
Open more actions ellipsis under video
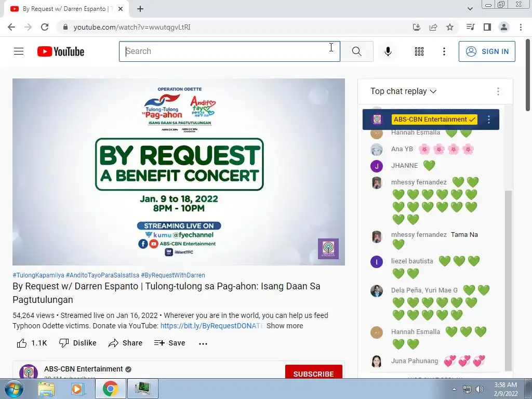[x=203, y=344]
